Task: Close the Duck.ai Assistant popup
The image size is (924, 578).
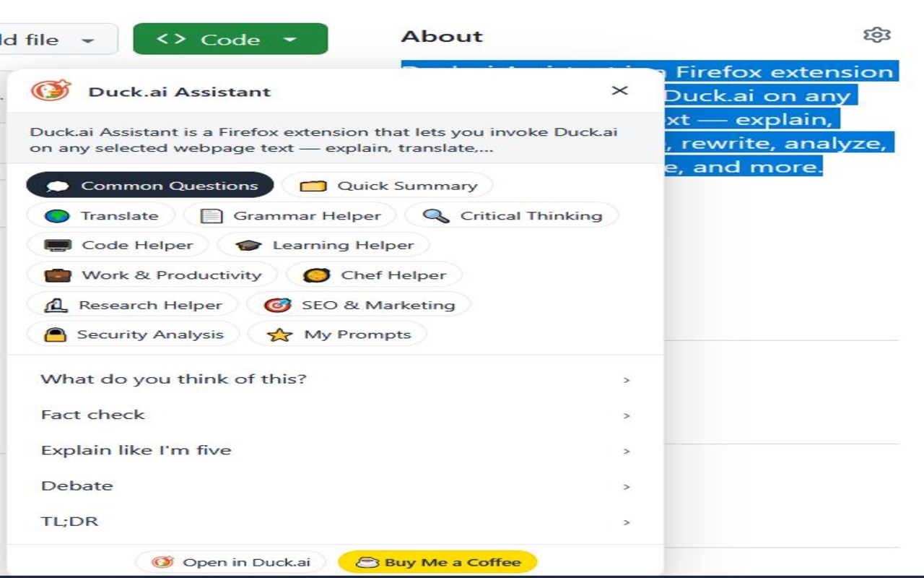Action: click(x=619, y=90)
